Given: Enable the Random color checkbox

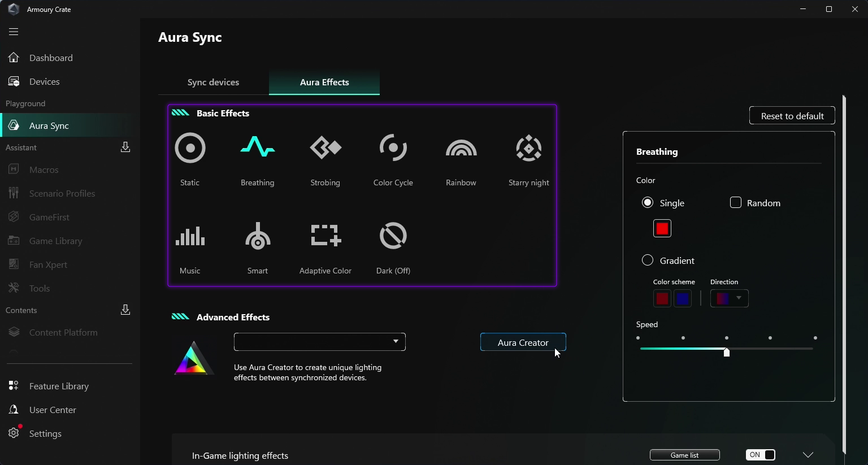Looking at the screenshot, I should [x=736, y=203].
